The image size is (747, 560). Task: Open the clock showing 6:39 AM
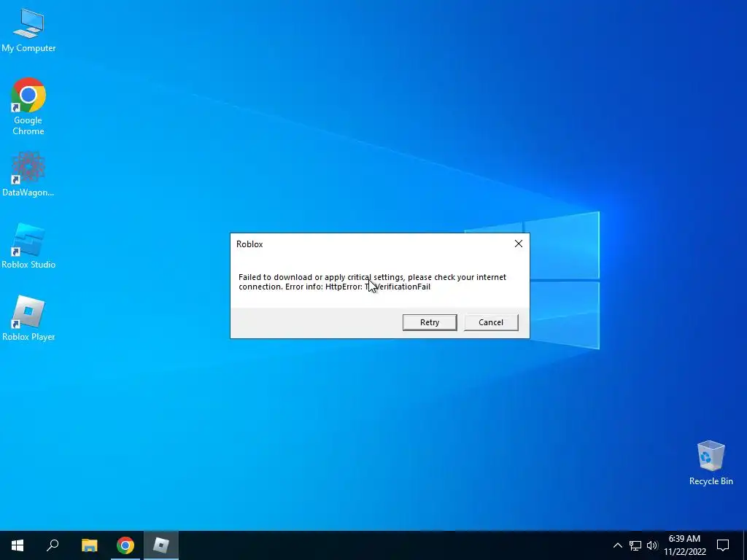[x=684, y=545]
